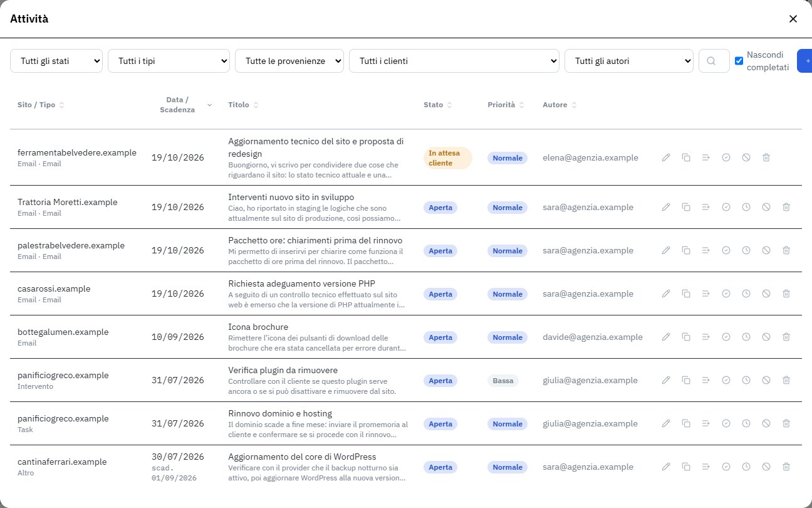Screen dimensions: 812x508
Task: Toggle the Nascondi completati checkbox
Action: tap(739, 61)
